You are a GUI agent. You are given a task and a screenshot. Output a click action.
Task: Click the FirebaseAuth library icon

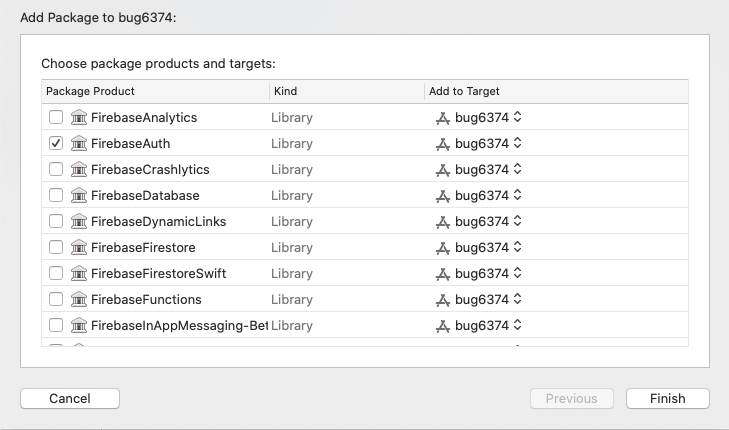(x=80, y=143)
